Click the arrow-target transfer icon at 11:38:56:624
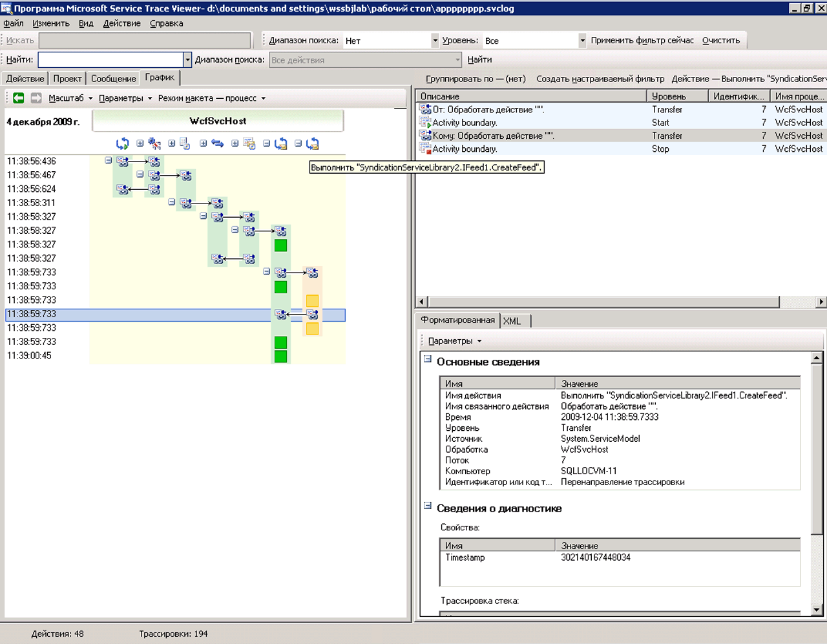 coord(122,189)
